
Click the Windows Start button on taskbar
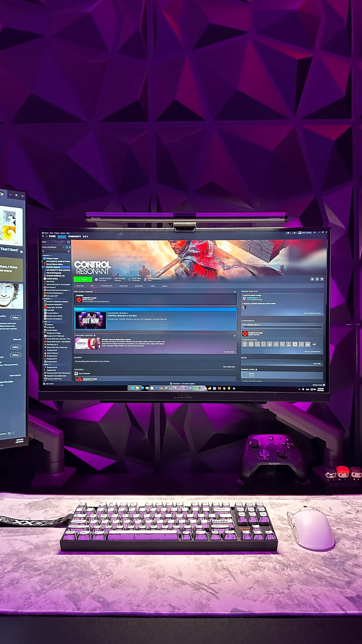click(x=132, y=388)
